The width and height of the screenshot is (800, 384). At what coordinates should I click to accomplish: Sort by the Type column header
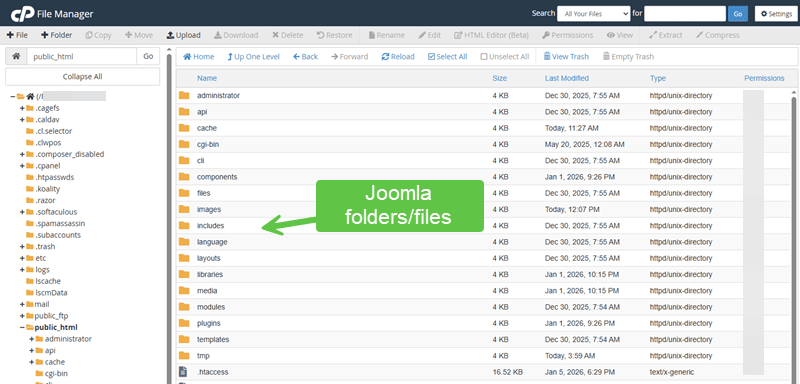658,78
